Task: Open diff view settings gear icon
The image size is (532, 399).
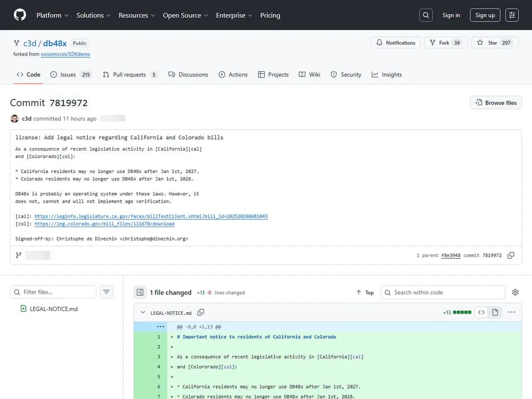Action: (x=515, y=292)
